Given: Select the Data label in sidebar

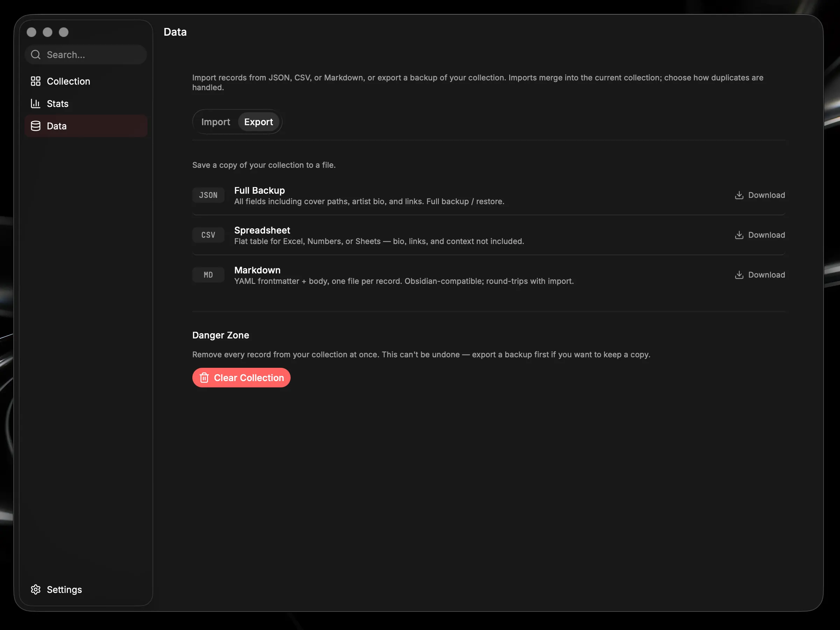Looking at the screenshot, I should tap(57, 126).
